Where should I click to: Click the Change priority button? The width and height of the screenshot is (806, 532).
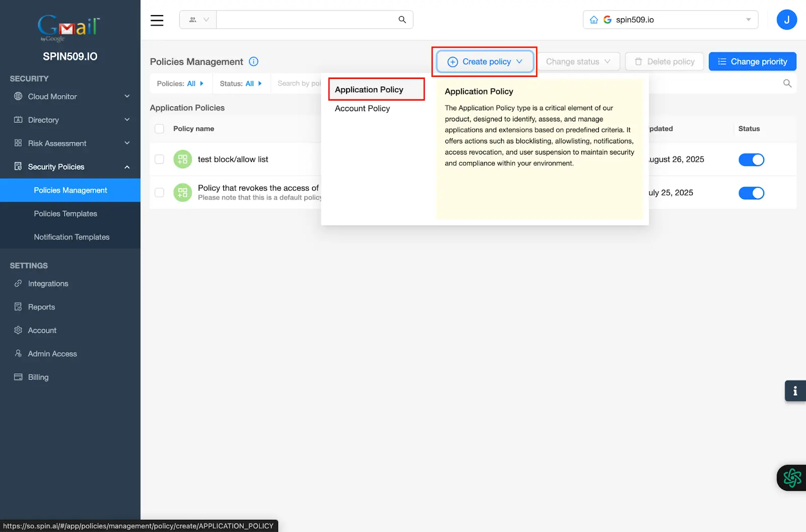pos(752,61)
